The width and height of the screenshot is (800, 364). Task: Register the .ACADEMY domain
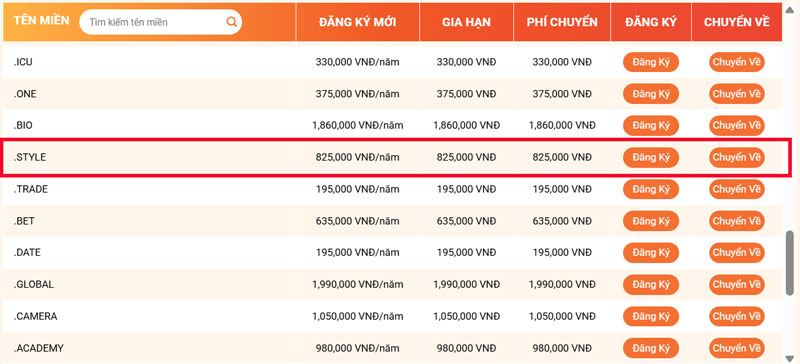651,348
